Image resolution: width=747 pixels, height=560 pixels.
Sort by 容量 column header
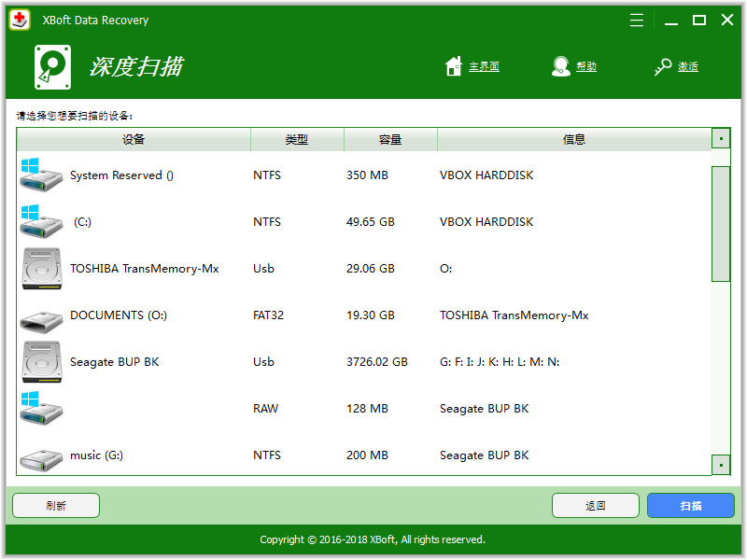tap(390, 139)
